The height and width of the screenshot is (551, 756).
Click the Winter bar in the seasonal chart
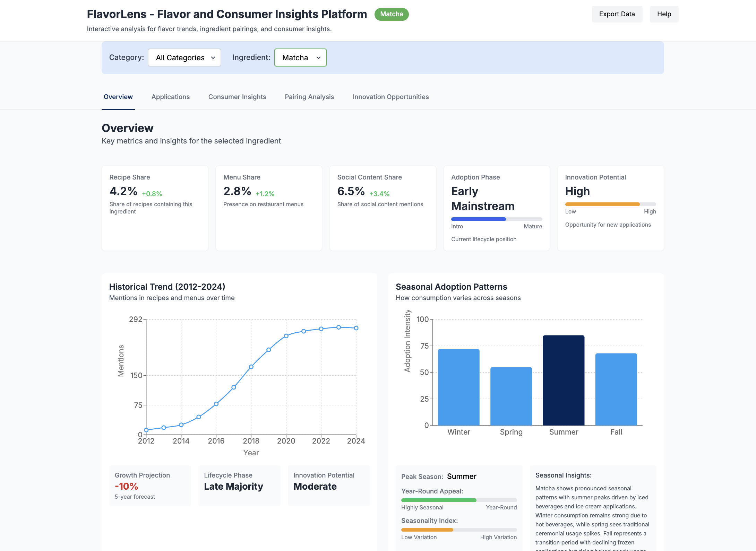point(458,387)
